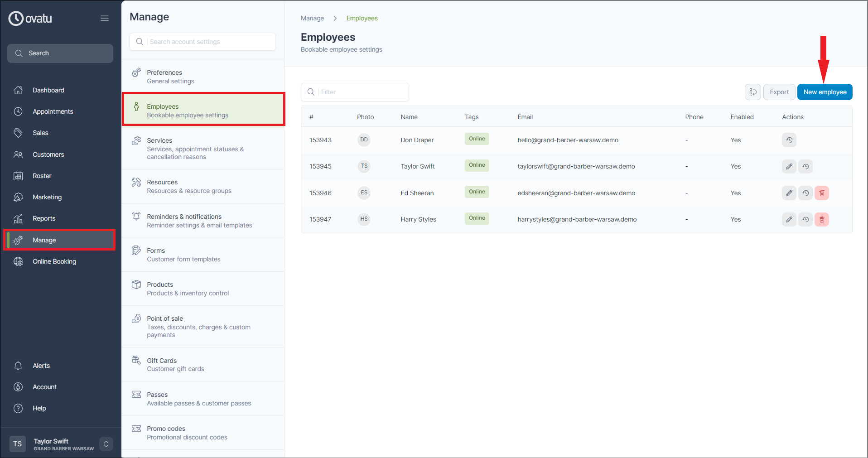Click the employee Filter search field

[x=355, y=92]
